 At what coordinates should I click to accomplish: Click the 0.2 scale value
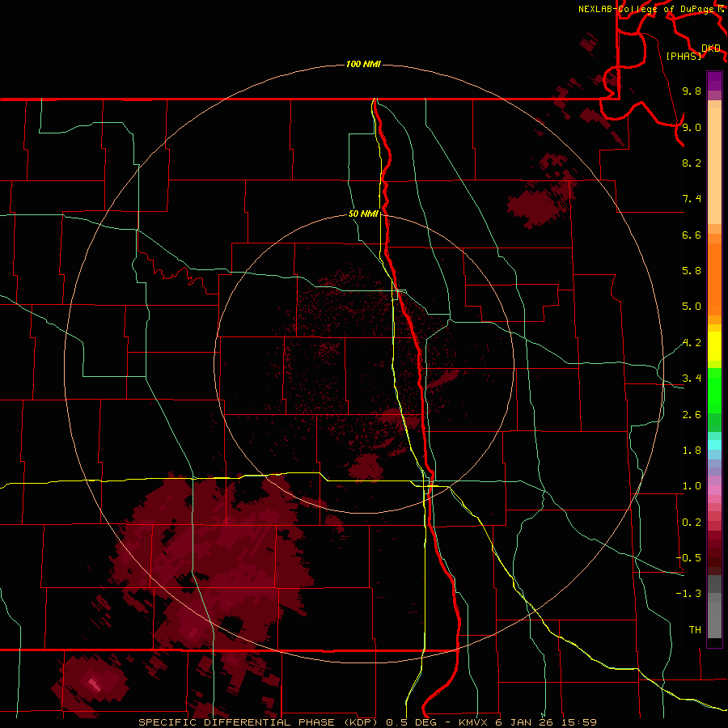(692, 523)
